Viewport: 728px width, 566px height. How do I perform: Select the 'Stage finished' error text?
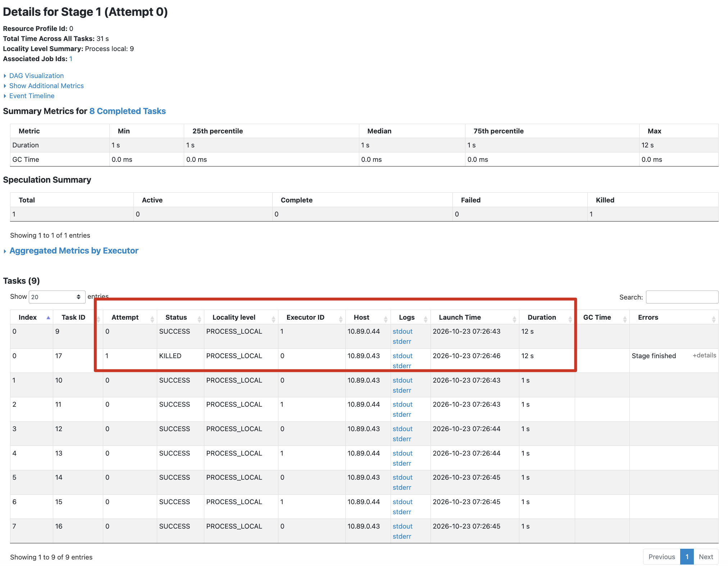[x=654, y=356]
